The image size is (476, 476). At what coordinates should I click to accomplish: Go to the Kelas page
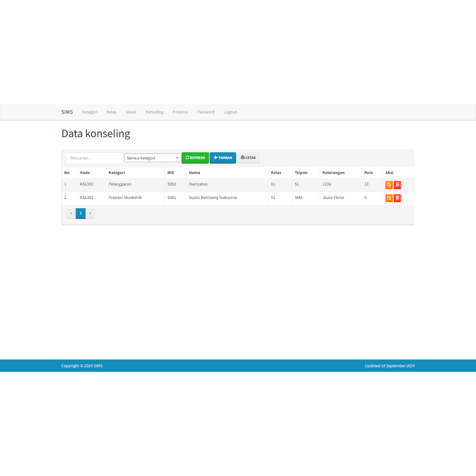pyautogui.click(x=112, y=112)
